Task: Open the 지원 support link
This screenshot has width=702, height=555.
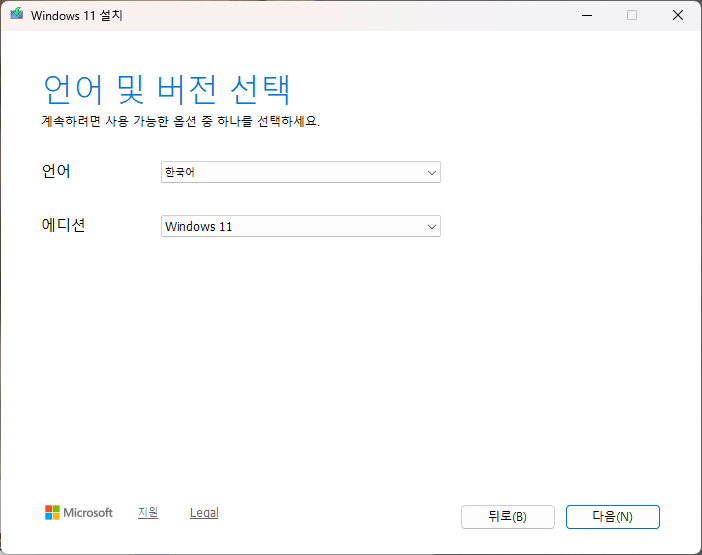Action: pyautogui.click(x=148, y=512)
